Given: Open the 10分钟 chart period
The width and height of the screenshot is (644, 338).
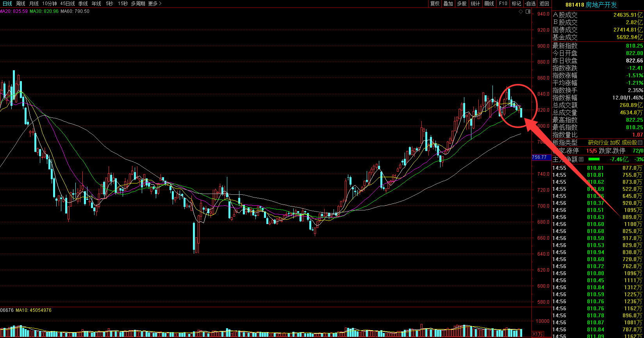Looking at the screenshot, I should 50,4.
